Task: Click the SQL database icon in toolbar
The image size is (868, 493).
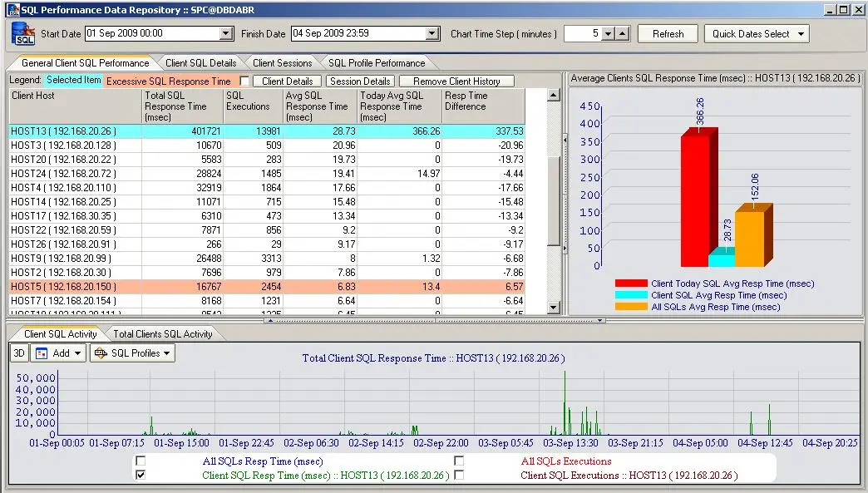Action: tap(24, 34)
